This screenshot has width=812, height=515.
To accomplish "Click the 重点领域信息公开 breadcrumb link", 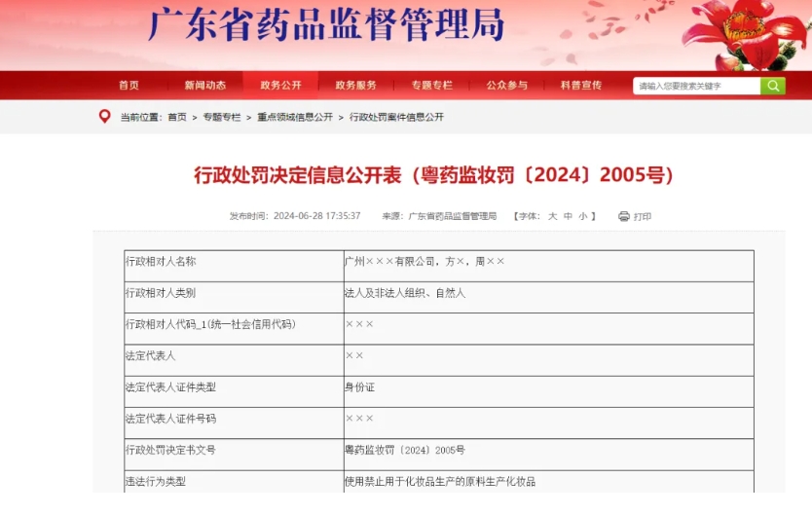I will 295,117.
